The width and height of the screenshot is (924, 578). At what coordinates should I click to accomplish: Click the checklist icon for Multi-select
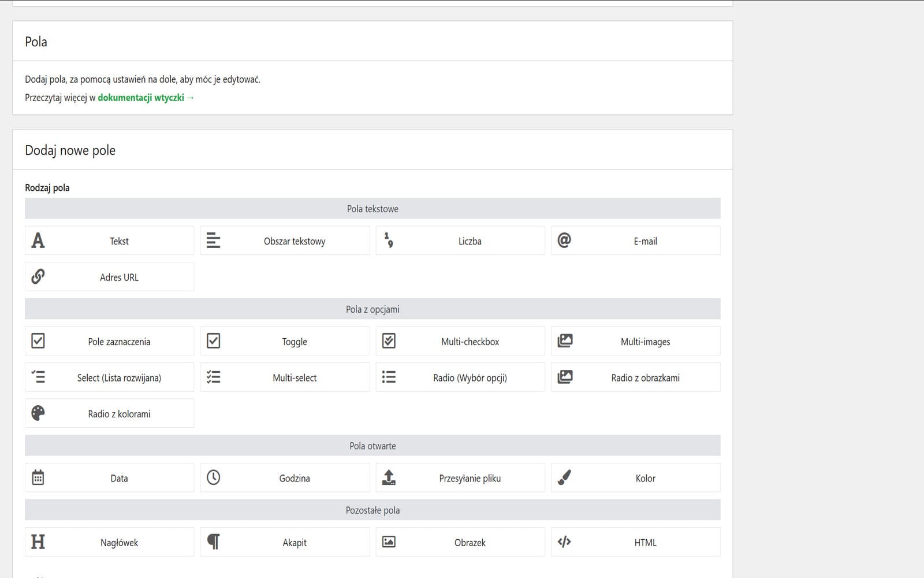click(x=214, y=377)
